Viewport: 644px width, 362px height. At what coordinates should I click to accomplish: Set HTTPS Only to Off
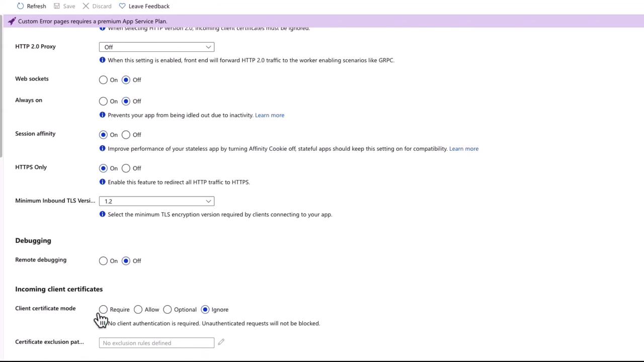pyautogui.click(x=126, y=168)
